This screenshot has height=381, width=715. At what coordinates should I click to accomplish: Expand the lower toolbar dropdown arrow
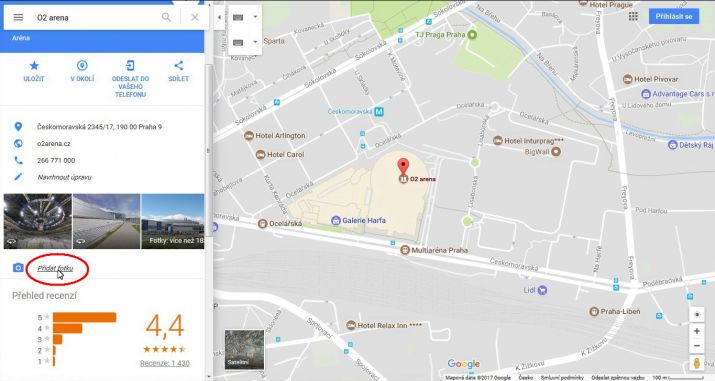(x=255, y=42)
